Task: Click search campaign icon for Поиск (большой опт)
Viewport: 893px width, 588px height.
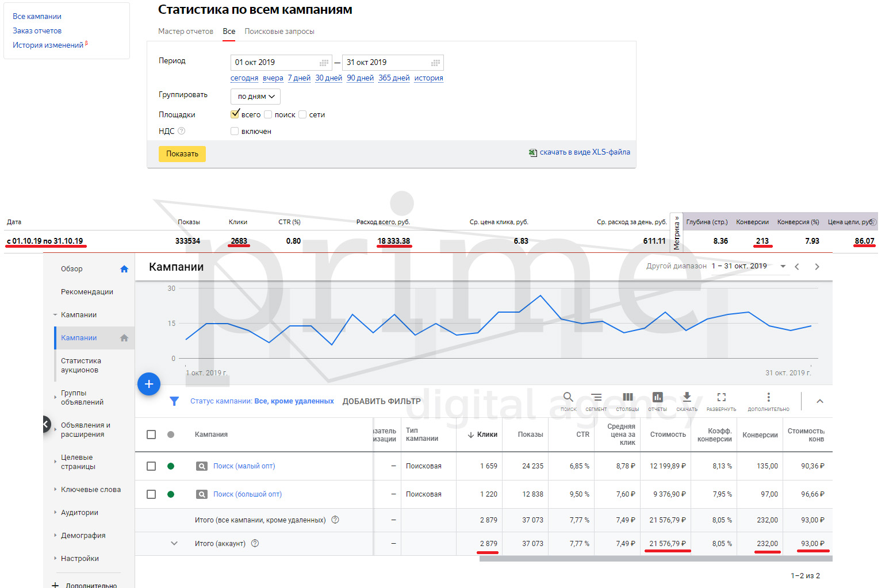Action: [202, 494]
